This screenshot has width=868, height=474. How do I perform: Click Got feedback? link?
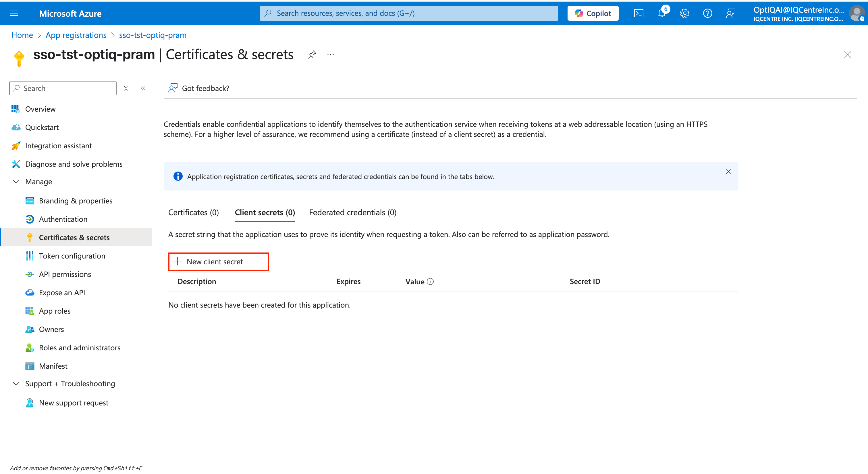tap(199, 88)
